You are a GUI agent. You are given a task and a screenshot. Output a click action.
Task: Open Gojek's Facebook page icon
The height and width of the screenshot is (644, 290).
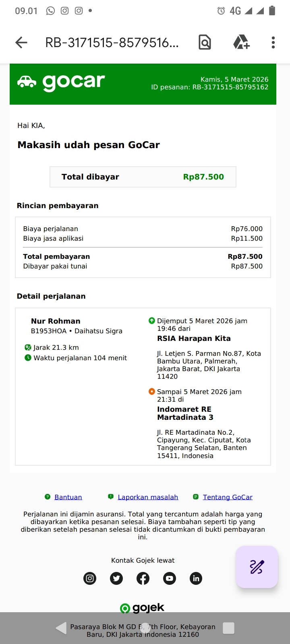pyautogui.click(x=143, y=578)
